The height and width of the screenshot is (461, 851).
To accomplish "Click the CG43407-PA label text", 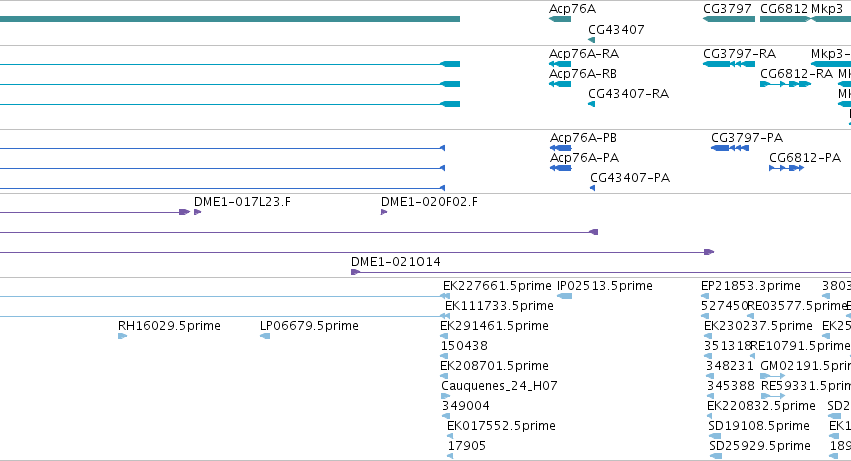I will point(630,178).
